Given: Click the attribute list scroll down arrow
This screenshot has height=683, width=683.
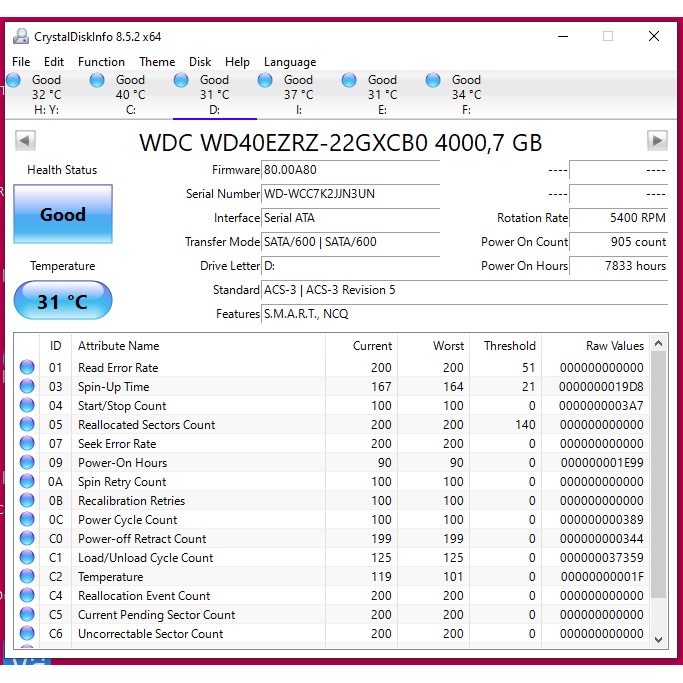Looking at the screenshot, I should [x=659, y=639].
